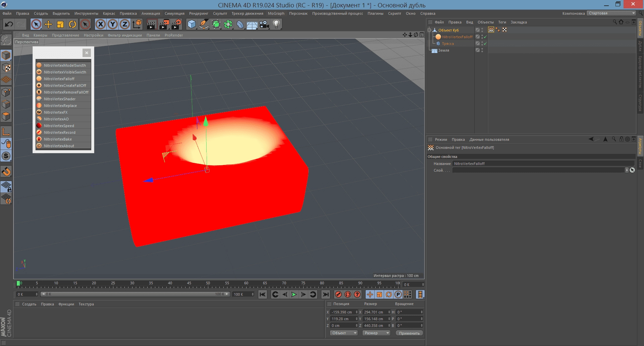The width and height of the screenshot is (644, 346).
Task: Open the Слой layer picker arrow
Action: pyautogui.click(x=627, y=170)
